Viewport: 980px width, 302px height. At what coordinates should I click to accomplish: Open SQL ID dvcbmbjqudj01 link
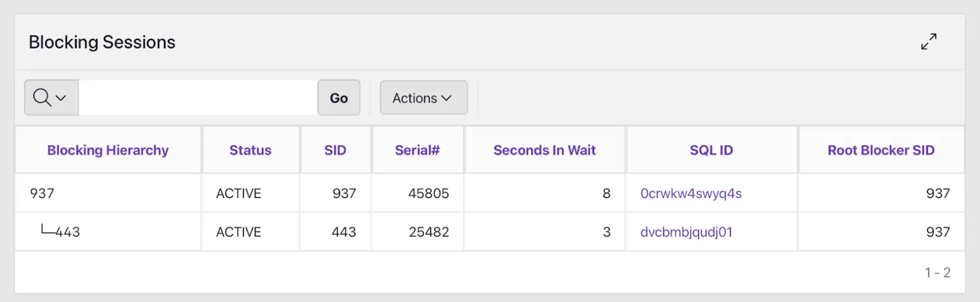pyautogui.click(x=686, y=232)
